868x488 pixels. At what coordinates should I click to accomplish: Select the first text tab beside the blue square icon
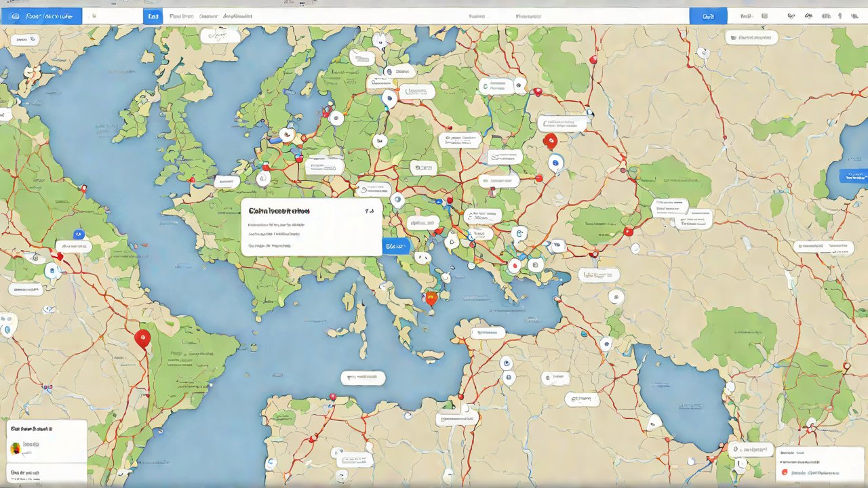point(181,16)
